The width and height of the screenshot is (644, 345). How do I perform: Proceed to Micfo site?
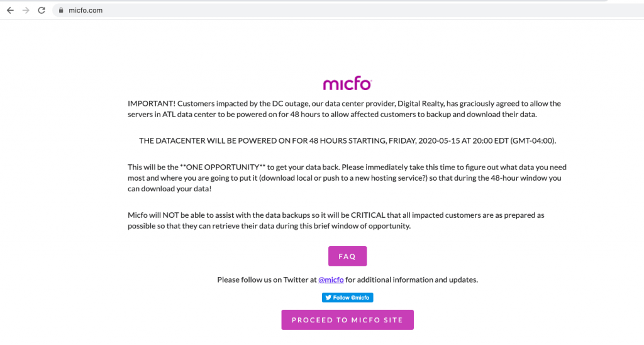click(x=347, y=320)
